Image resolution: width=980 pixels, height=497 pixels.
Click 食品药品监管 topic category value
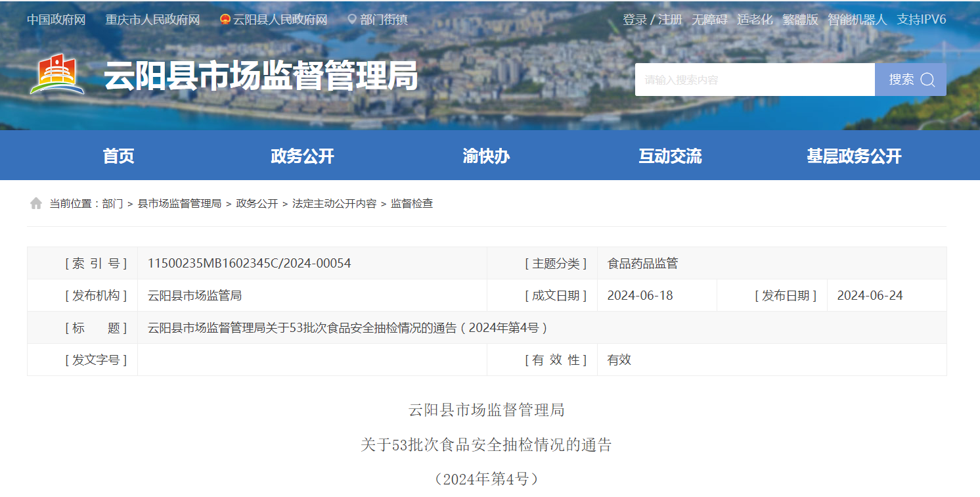[x=642, y=264]
